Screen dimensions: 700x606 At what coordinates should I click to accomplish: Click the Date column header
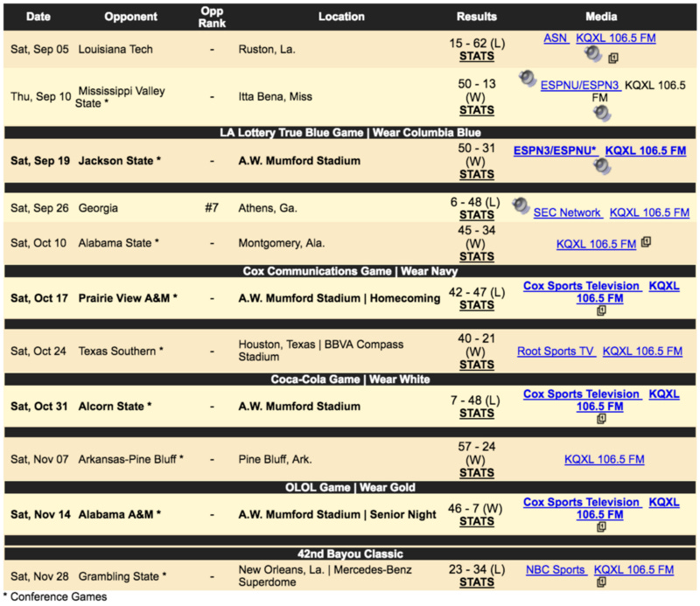pyautogui.click(x=38, y=17)
